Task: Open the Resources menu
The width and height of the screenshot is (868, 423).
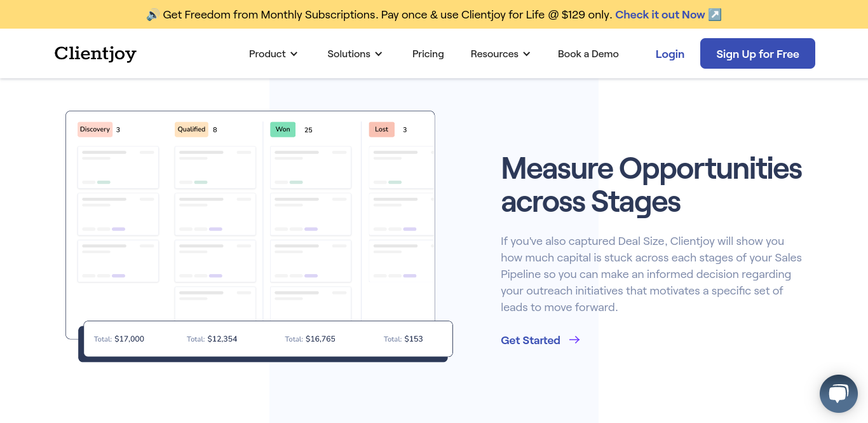Action: (500, 54)
